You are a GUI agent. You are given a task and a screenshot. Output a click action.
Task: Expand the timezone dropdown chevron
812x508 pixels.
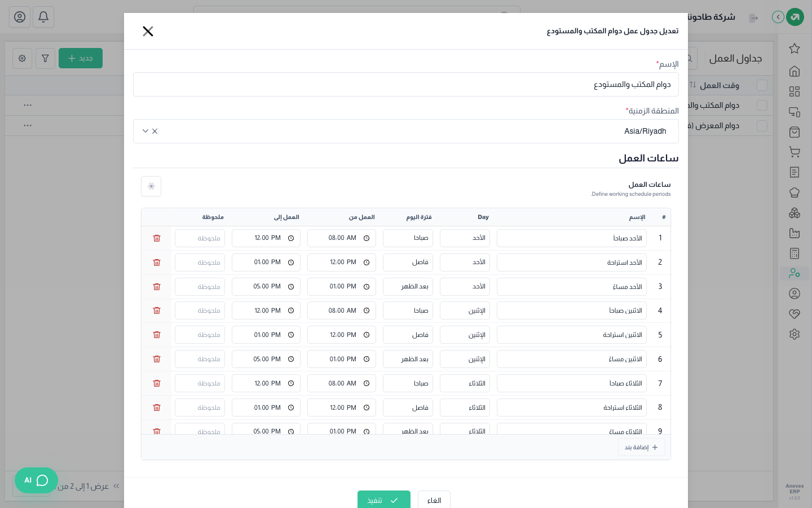[x=145, y=131]
